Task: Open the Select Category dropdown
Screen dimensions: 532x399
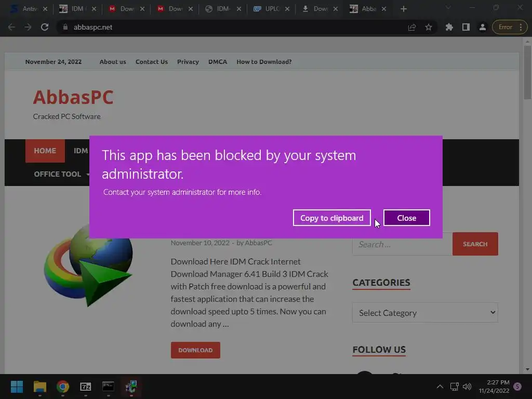Action: (425, 312)
